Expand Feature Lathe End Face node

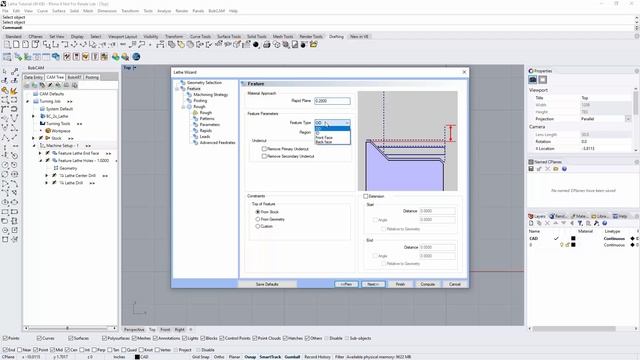[x=40, y=153]
